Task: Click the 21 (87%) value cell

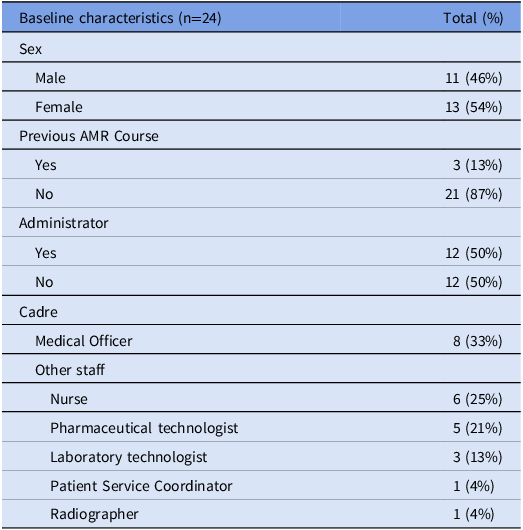Action: pyautogui.click(x=474, y=194)
